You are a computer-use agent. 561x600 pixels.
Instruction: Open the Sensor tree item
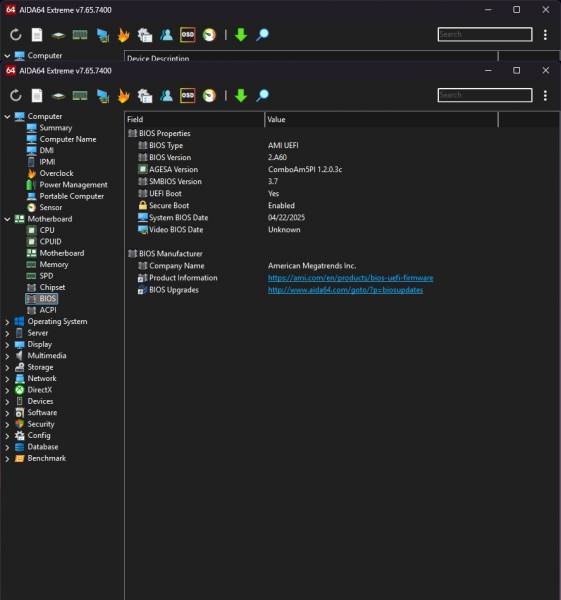click(51, 207)
